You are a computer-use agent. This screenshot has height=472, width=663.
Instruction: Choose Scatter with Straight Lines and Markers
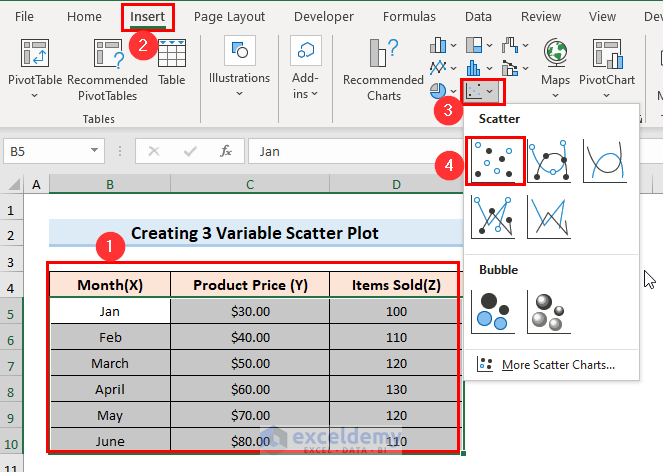[x=493, y=217]
